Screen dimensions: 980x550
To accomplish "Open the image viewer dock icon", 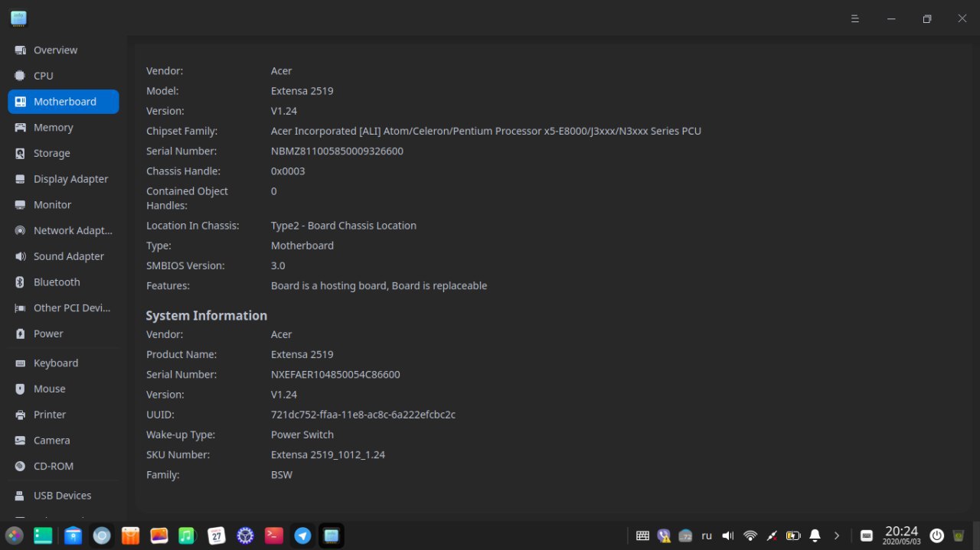I will (x=158, y=535).
